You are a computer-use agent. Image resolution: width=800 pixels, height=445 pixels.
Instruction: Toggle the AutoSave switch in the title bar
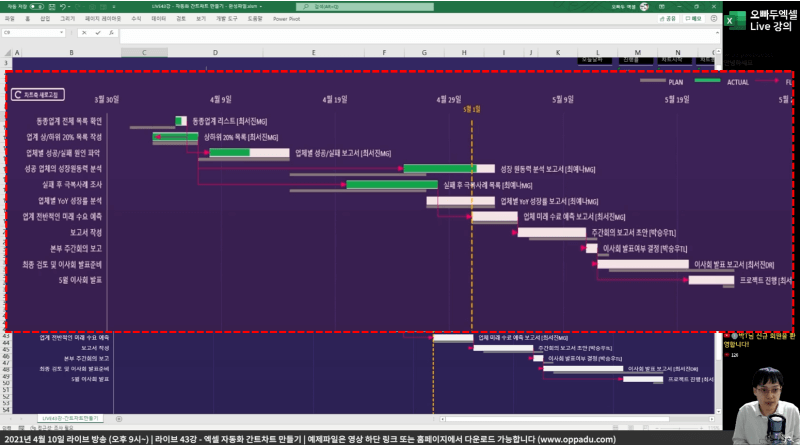[37, 5]
